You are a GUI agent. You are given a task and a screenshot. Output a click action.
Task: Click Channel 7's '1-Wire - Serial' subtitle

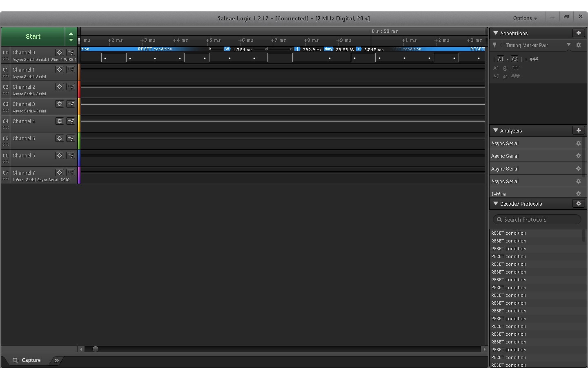point(24,180)
